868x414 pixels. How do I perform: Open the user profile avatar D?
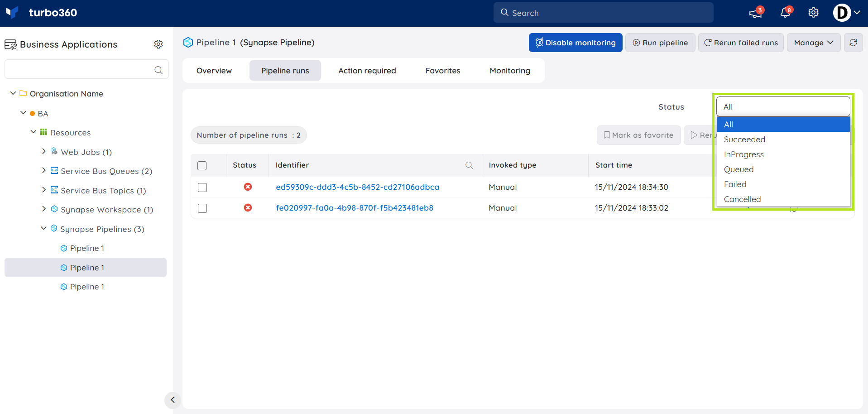tap(842, 13)
